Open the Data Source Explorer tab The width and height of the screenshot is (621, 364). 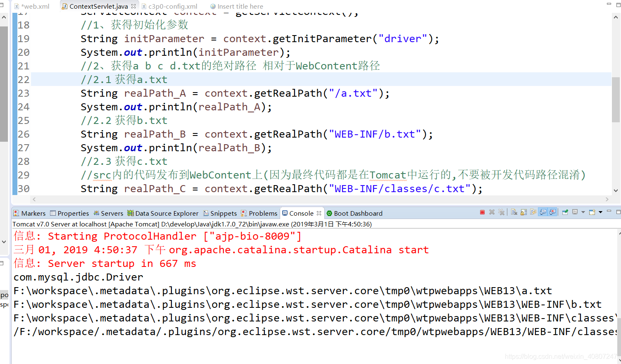pyautogui.click(x=163, y=213)
